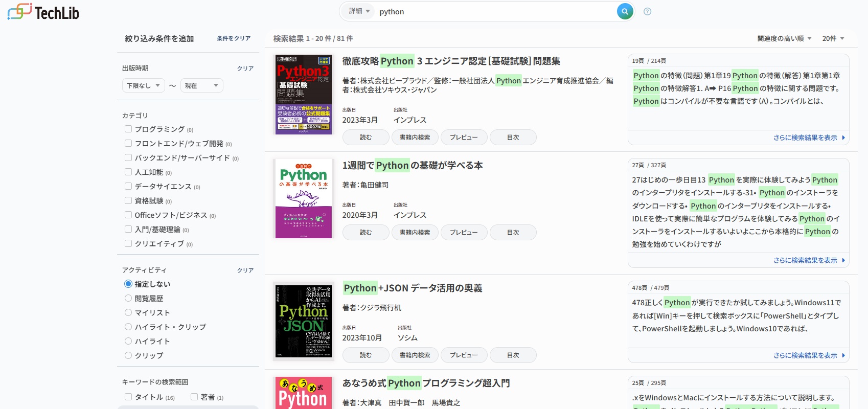The height and width of the screenshot is (409, 868).
Task: Open the help question mark icon
Action: (x=647, y=11)
